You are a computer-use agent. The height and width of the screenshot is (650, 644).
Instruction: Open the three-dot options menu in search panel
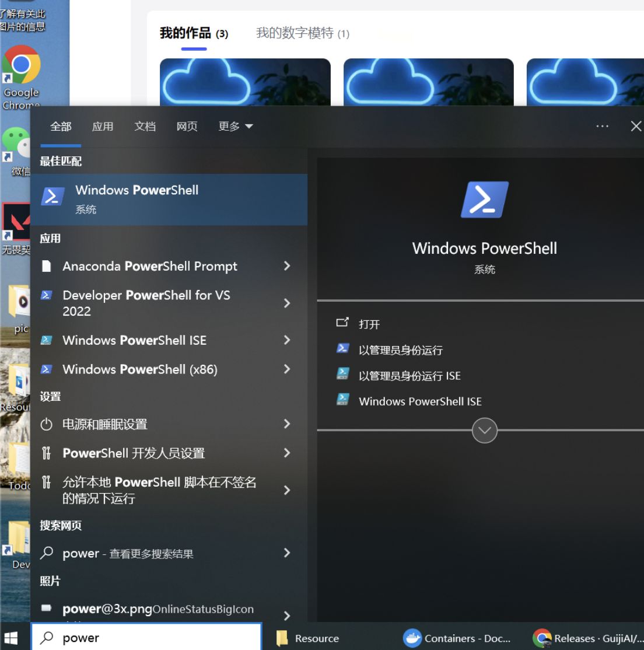602,126
